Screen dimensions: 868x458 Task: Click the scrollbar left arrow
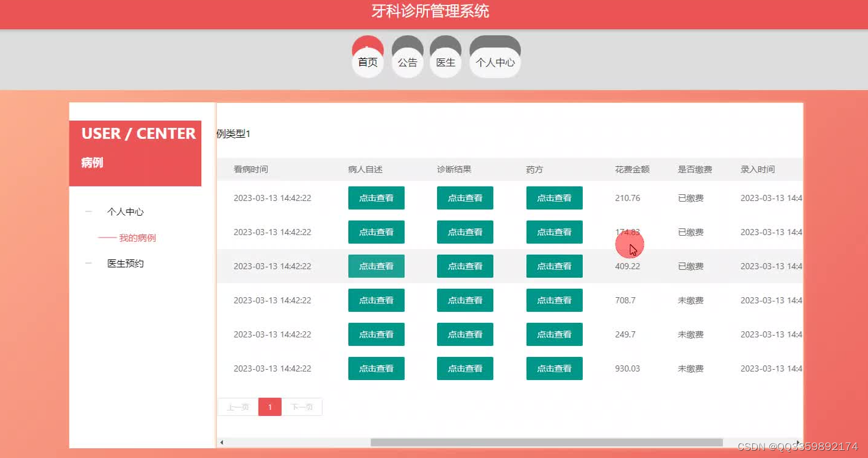(222, 442)
